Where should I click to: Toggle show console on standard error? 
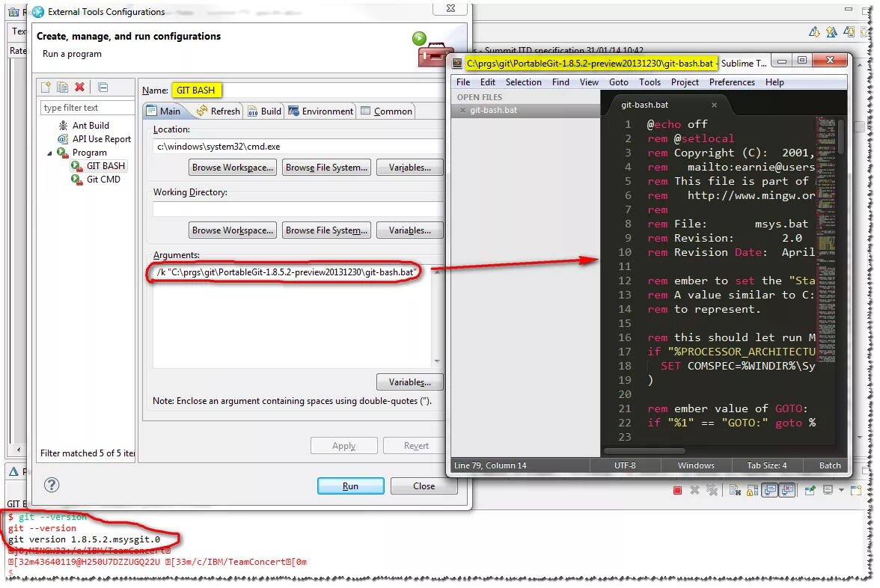coord(788,491)
